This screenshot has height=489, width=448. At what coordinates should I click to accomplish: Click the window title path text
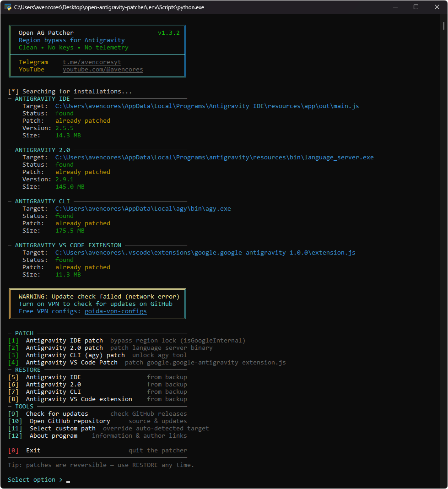(x=109, y=7)
